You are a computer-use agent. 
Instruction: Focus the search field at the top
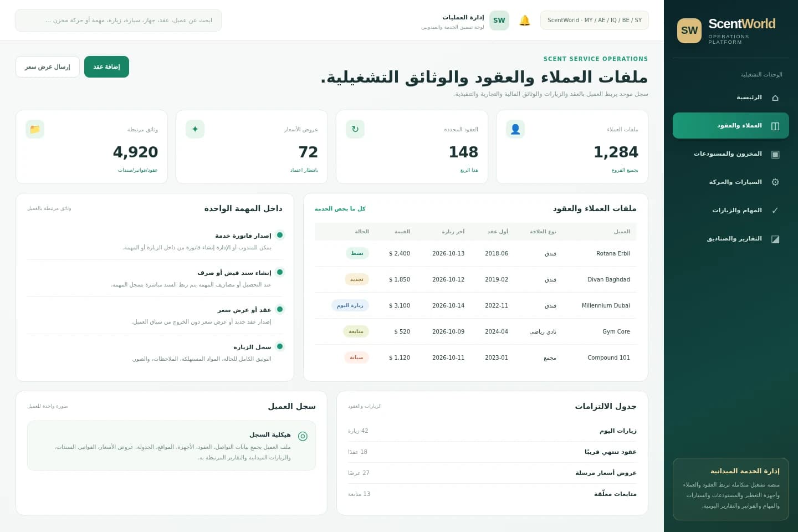(x=118, y=20)
